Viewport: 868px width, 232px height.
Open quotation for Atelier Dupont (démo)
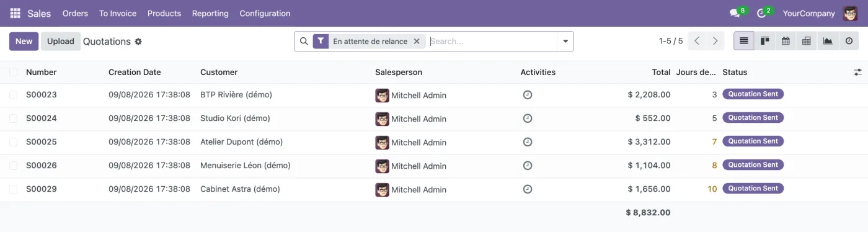241,142
